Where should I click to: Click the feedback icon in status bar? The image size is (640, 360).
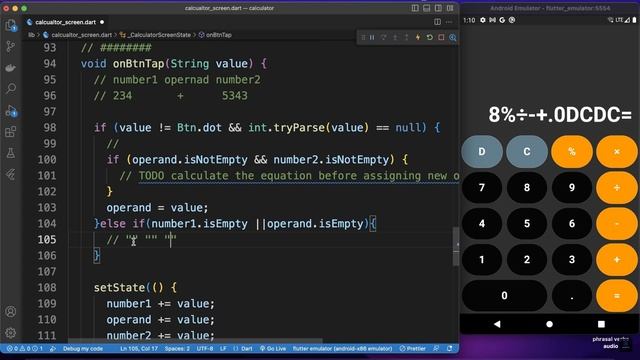click(x=436, y=349)
